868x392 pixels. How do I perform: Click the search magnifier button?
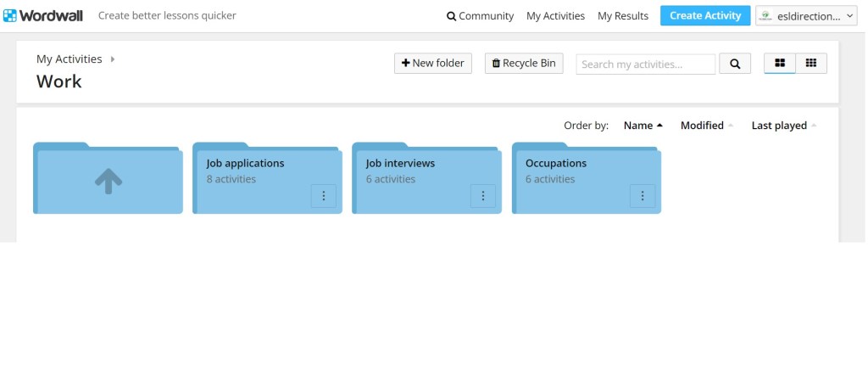click(735, 64)
